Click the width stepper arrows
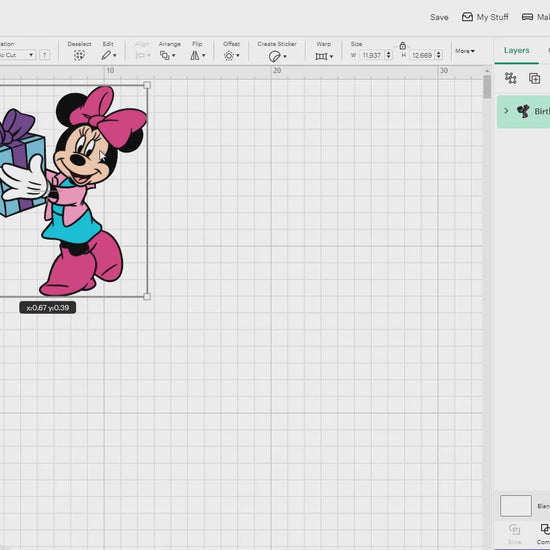 pos(388,55)
